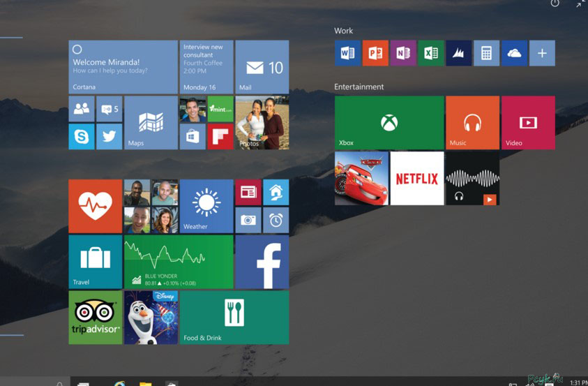The height and width of the screenshot is (386, 588).
Task: Launch PowerPoint from the Work group
Action: tap(375, 53)
